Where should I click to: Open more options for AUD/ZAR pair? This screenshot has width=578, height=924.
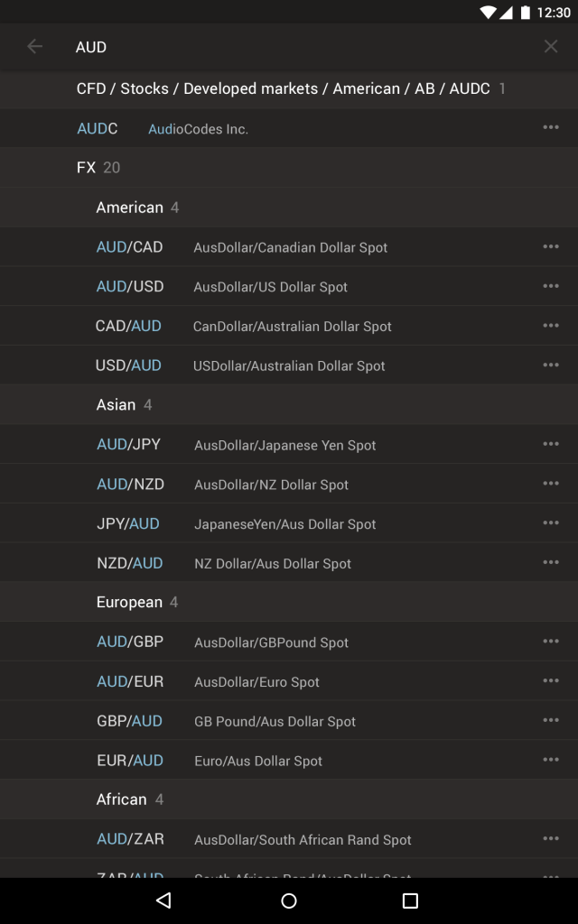point(551,838)
